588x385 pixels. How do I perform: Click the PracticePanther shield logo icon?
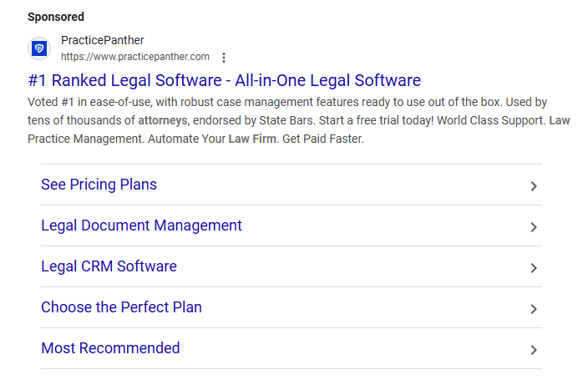point(39,48)
